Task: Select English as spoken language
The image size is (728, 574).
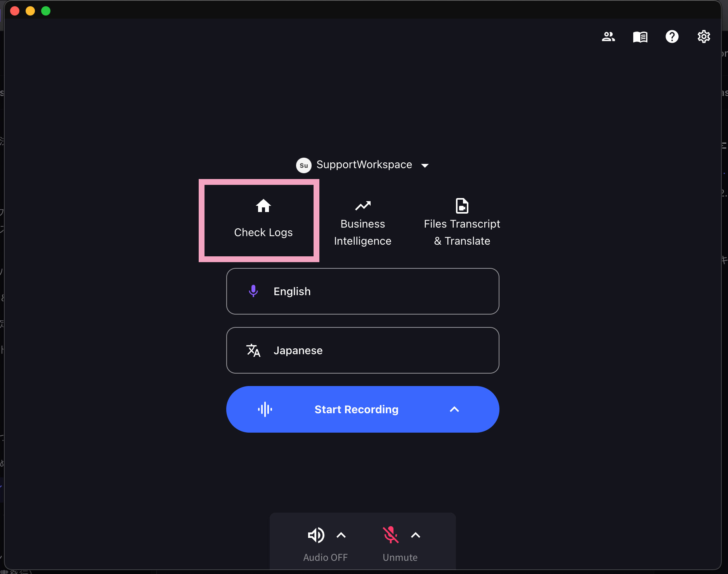Action: (x=362, y=291)
